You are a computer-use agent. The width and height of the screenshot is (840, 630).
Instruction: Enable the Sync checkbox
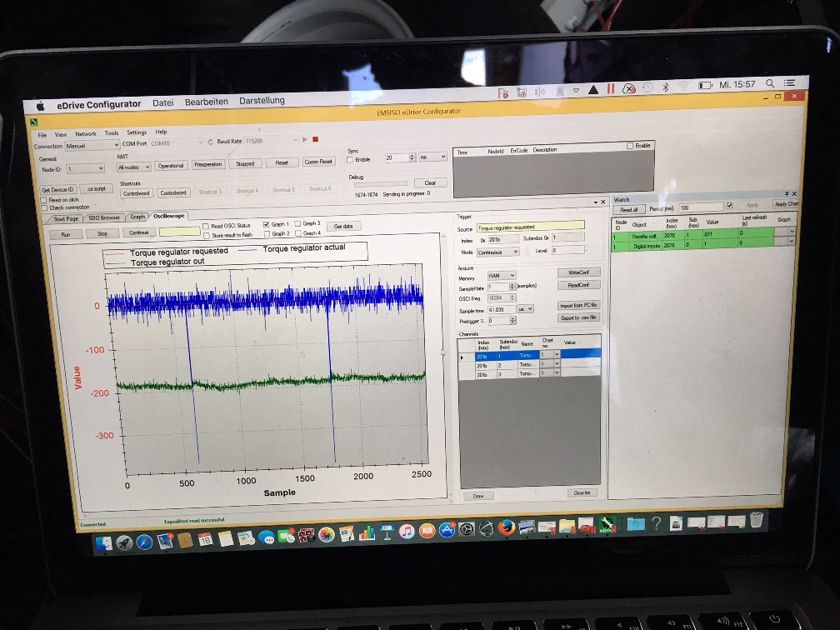pyautogui.click(x=350, y=159)
